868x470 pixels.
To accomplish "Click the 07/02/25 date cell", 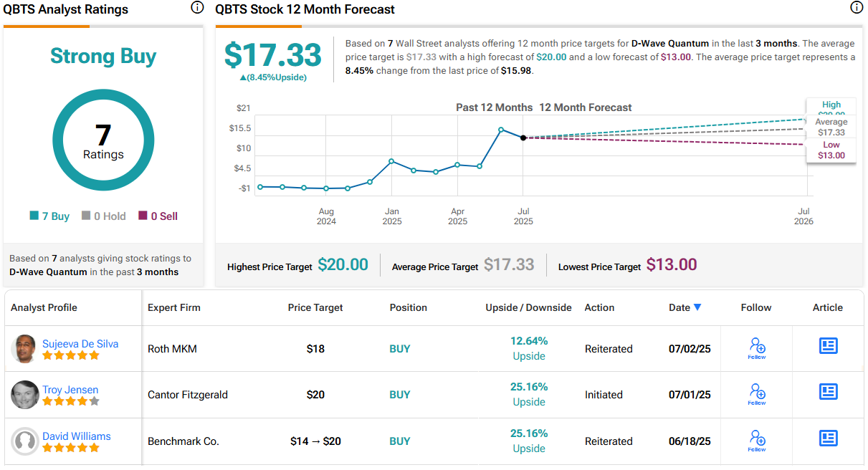I will 690,349.
